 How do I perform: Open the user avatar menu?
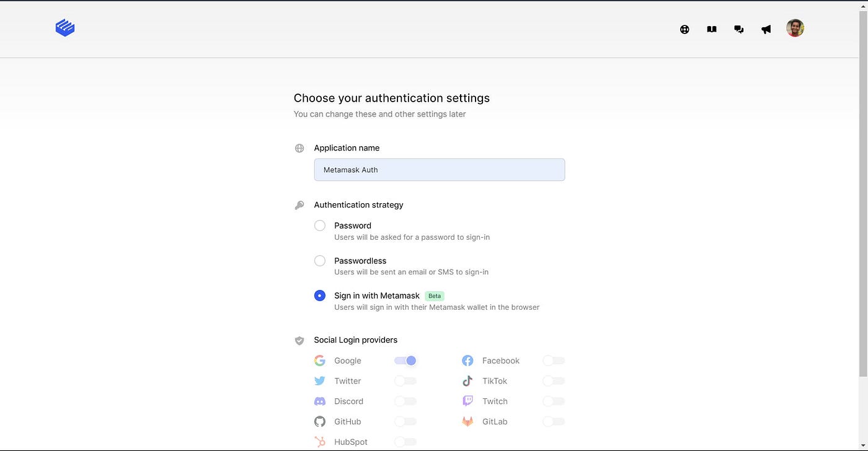(x=795, y=28)
